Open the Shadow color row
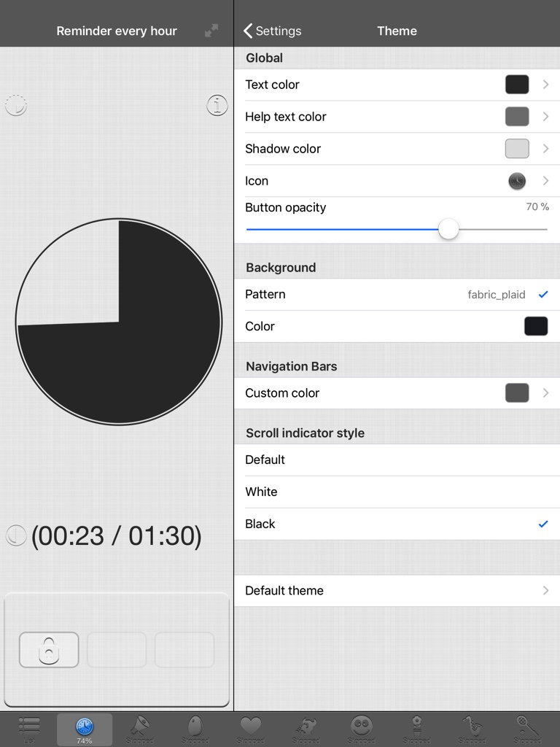The height and width of the screenshot is (747, 560). click(397, 149)
